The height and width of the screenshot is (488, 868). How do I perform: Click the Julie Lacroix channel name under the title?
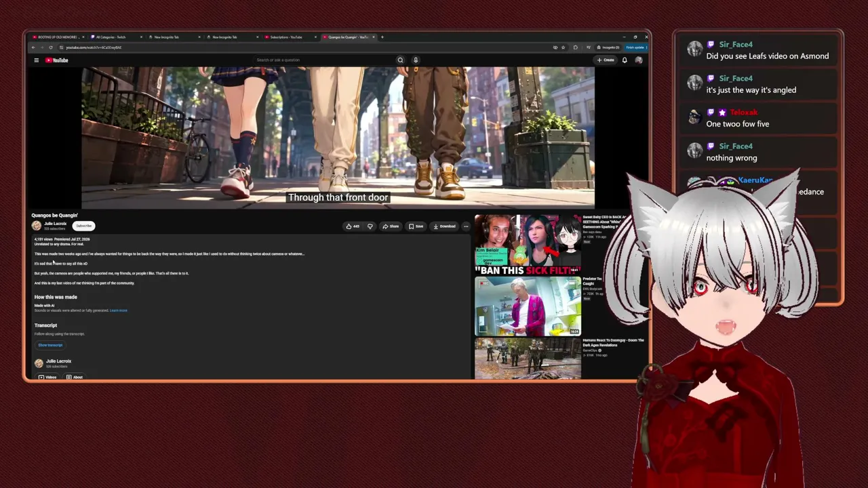56,224
